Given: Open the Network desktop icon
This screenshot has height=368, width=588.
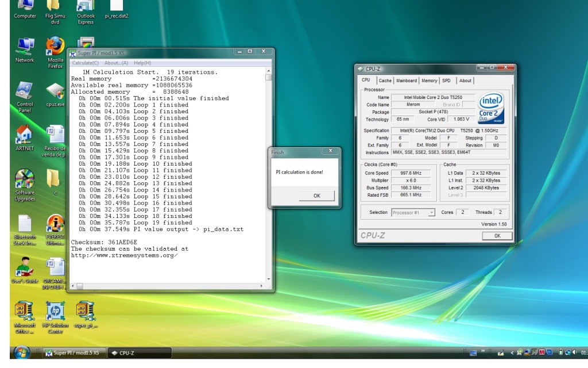Looking at the screenshot, I should click(x=25, y=49).
